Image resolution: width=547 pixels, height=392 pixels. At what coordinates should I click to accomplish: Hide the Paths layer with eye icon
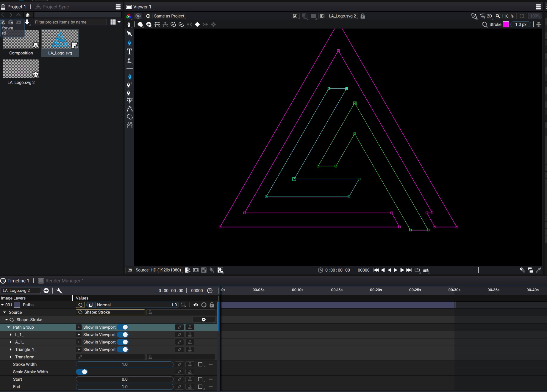pyautogui.click(x=196, y=305)
